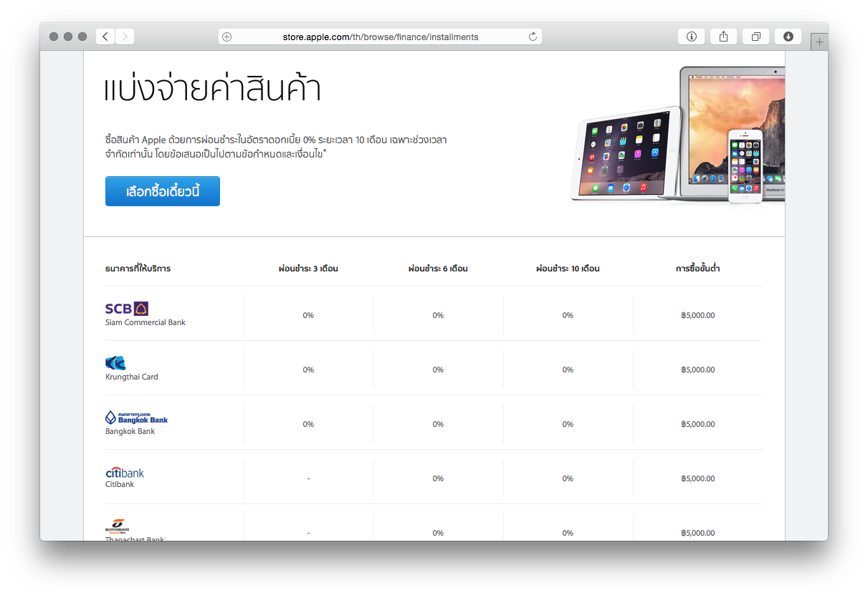Click the store.apple.com address field

point(380,37)
